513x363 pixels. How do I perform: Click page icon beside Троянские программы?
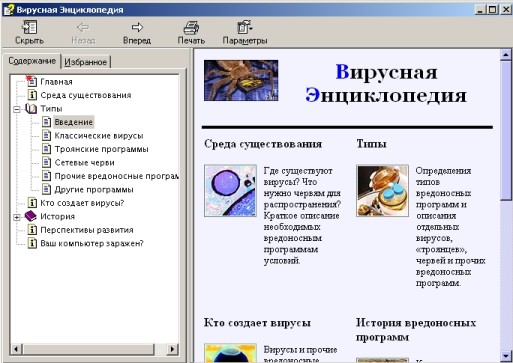click(46, 149)
